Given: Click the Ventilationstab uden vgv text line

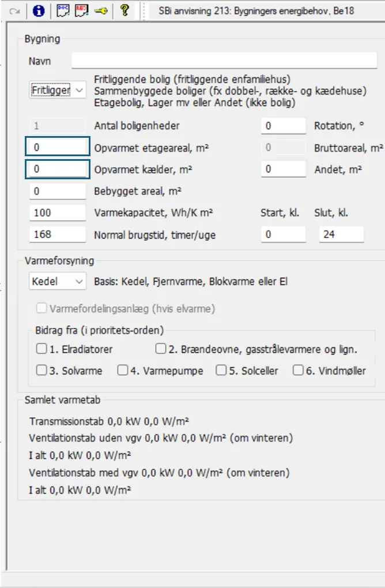Looking at the screenshot, I should coord(161,438).
